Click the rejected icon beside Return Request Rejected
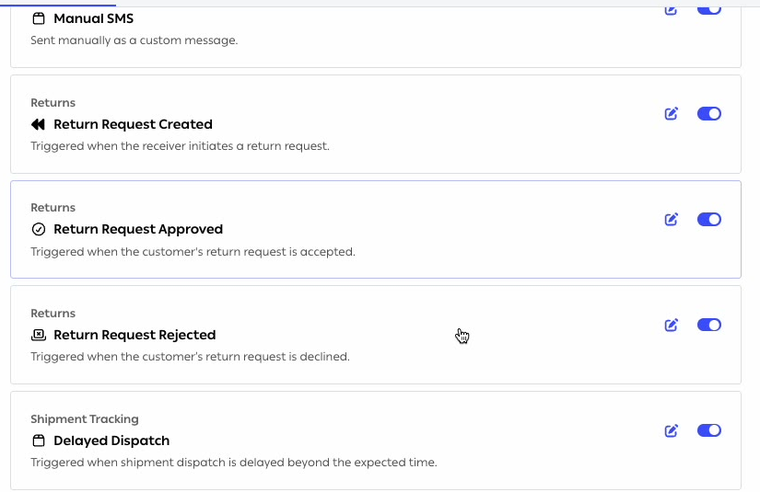This screenshot has height=492, width=760. (x=38, y=335)
